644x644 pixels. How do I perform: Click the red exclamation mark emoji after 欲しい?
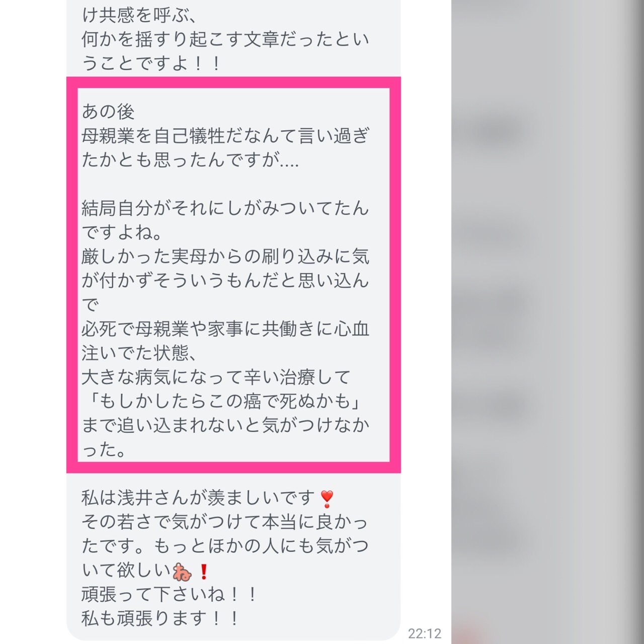click(x=203, y=572)
